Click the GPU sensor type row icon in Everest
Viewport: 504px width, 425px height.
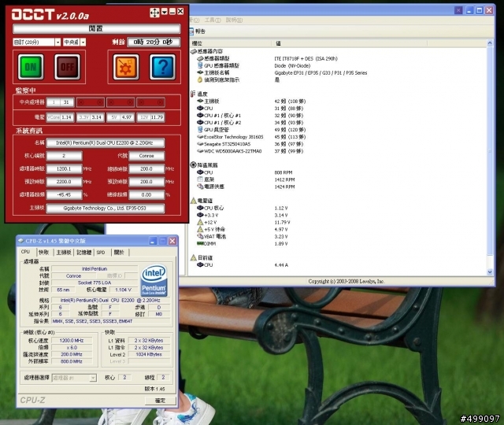click(200, 65)
